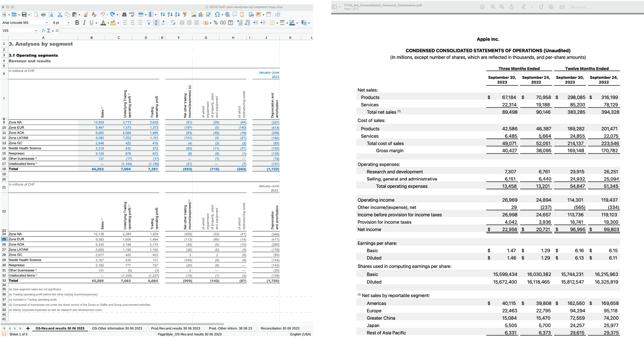Click Insert Image icon

click(x=194, y=14)
